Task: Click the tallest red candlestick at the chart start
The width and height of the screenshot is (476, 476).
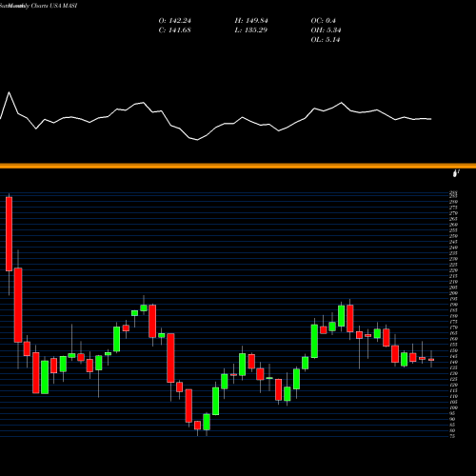Action: (10, 234)
